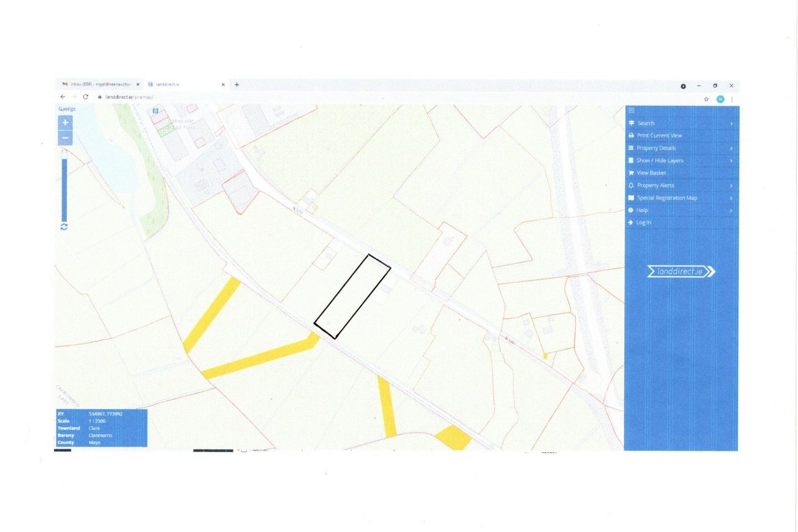Switch map language to Gaeilge

coord(66,109)
